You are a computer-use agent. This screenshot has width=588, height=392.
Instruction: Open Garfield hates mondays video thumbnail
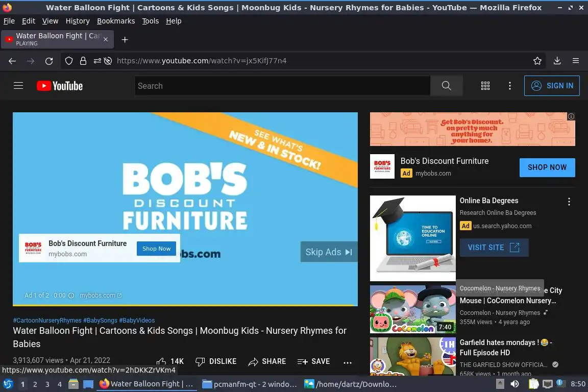click(413, 356)
